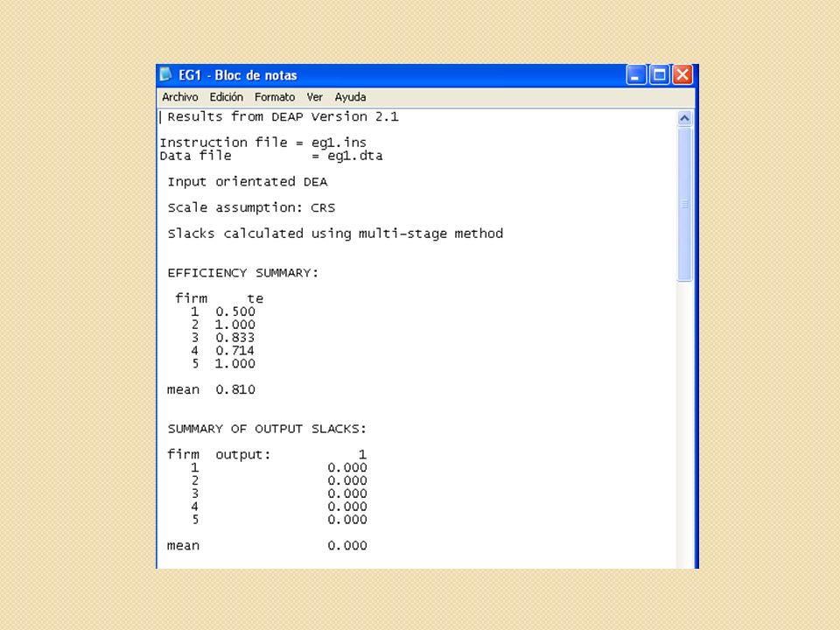This screenshot has height=630, width=840.
Task: Click the 'EFFICIENCY SUMMARY:' heading
Action: coord(242,273)
